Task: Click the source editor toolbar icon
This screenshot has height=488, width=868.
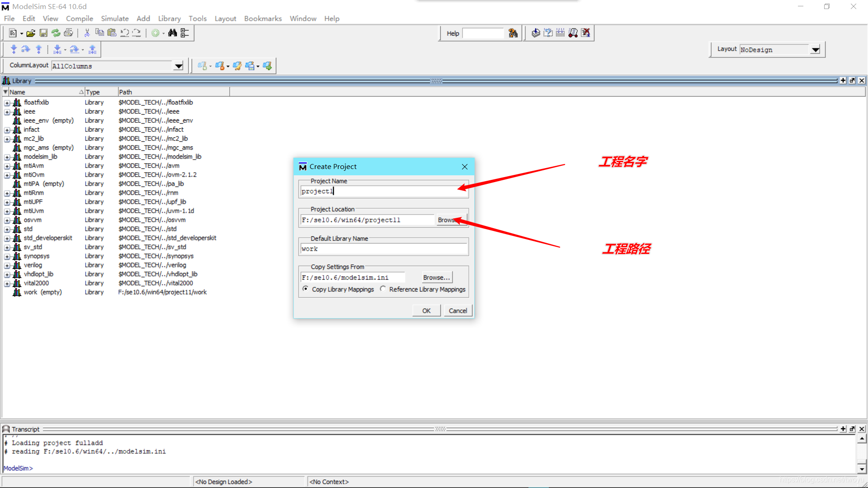Action: click(x=11, y=33)
